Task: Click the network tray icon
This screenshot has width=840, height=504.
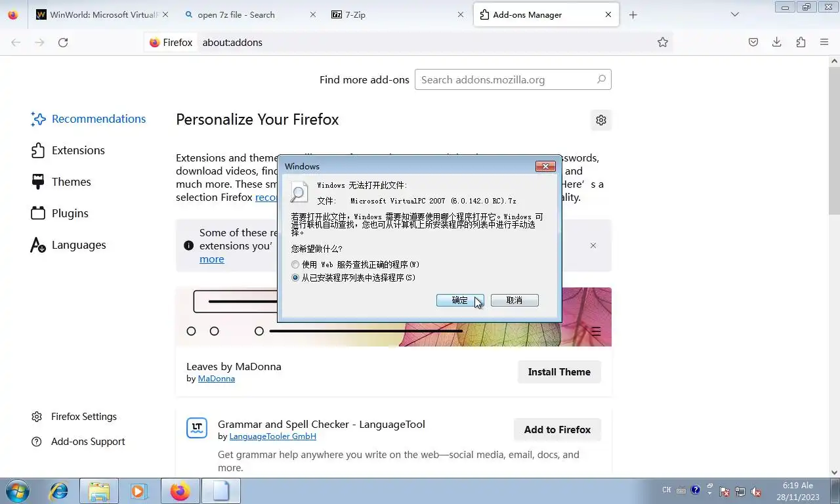Action: point(740,491)
